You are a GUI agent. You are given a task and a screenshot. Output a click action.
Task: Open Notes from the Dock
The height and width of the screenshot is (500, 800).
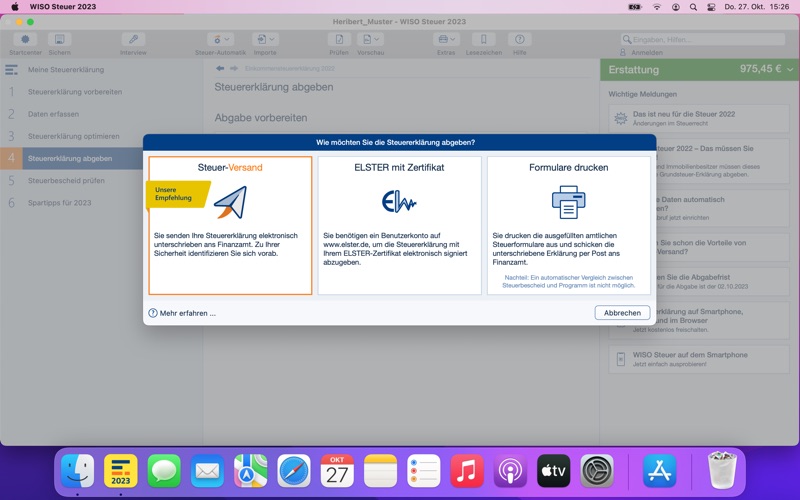pyautogui.click(x=381, y=470)
